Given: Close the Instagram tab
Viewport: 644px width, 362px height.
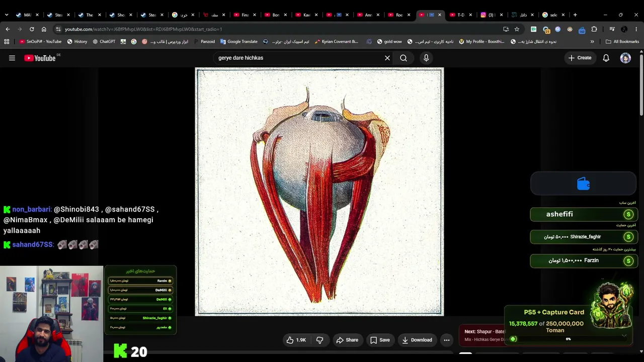Looking at the screenshot, I should pyautogui.click(x=502, y=15).
